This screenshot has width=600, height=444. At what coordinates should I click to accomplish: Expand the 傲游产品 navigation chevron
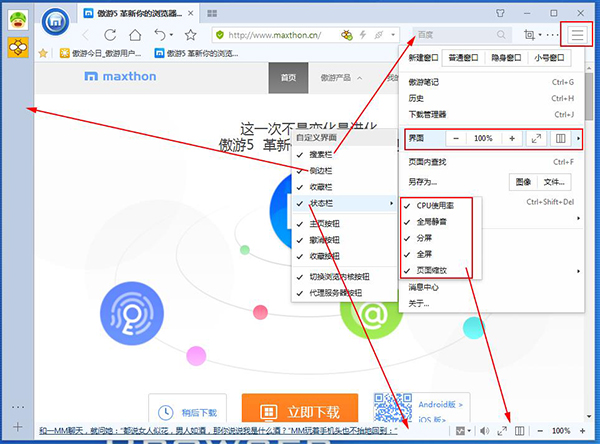point(359,78)
